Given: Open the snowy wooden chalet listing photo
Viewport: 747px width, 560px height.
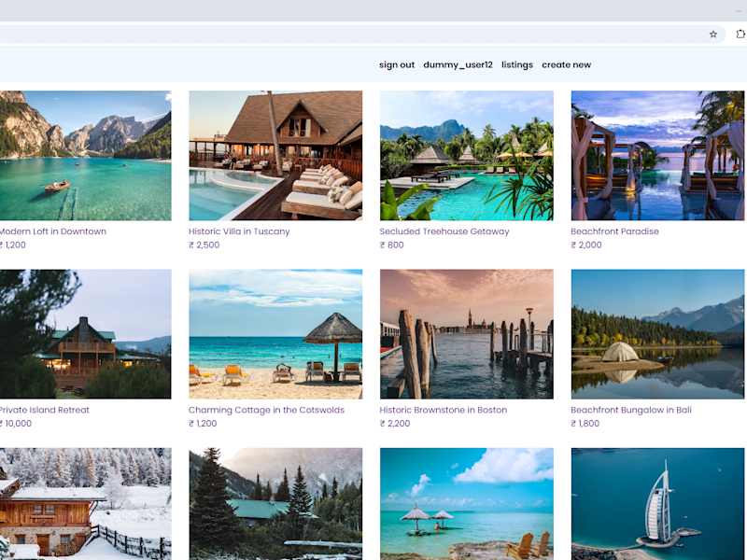Looking at the screenshot, I should point(85,504).
